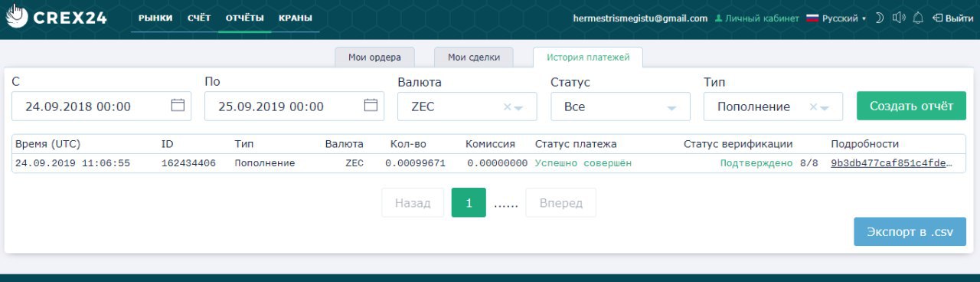The image size is (980, 282).
Task: Open the Краны menu
Action: (295, 18)
